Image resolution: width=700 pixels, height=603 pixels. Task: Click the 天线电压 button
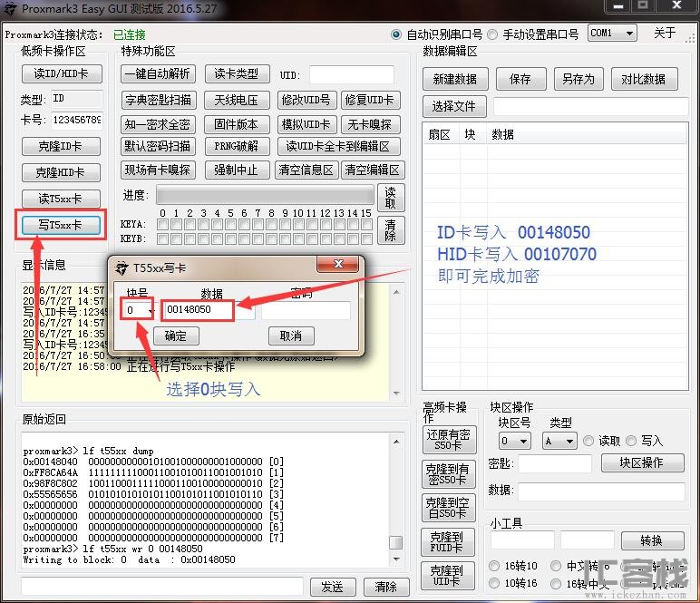[237, 100]
